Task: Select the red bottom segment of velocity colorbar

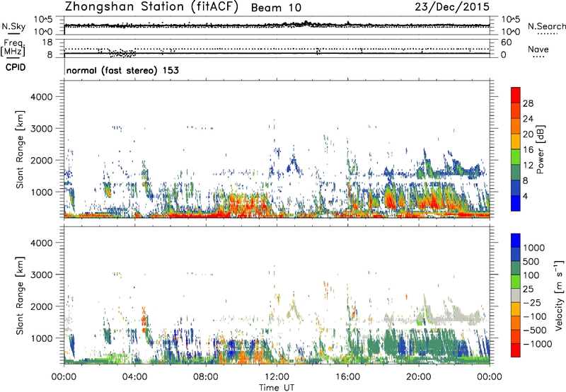Action: point(516,350)
